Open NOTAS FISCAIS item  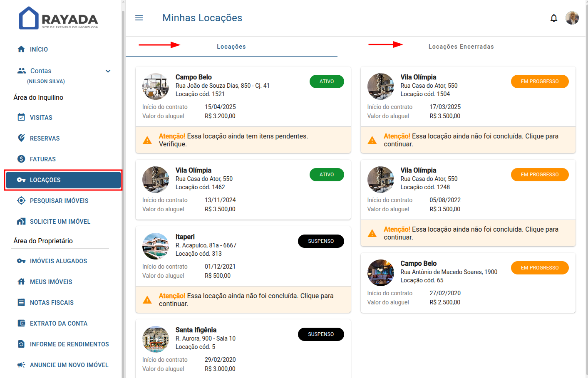pos(52,303)
